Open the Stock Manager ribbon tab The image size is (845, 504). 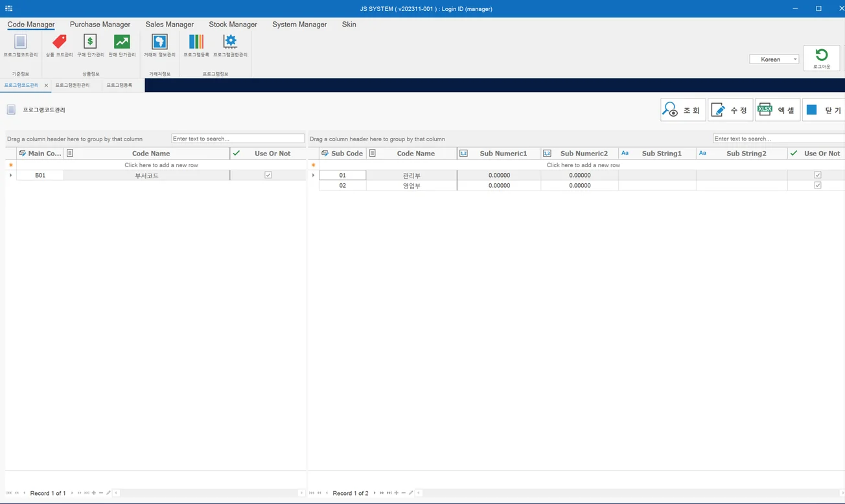[x=233, y=24]
